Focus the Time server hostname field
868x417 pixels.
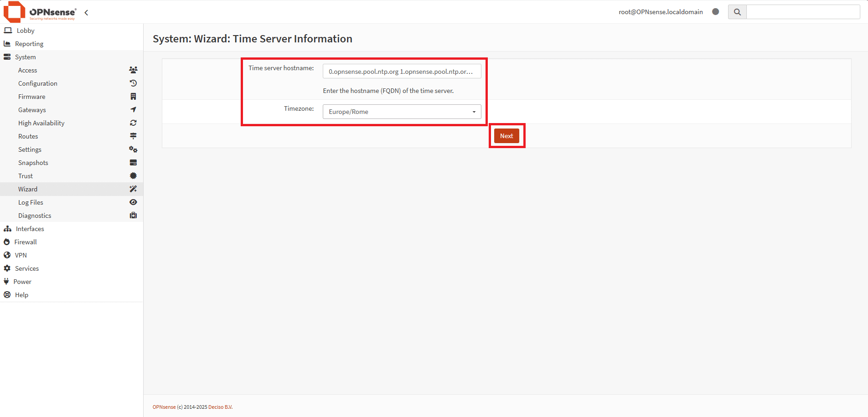pyautogui.click(x=402, y=72)
